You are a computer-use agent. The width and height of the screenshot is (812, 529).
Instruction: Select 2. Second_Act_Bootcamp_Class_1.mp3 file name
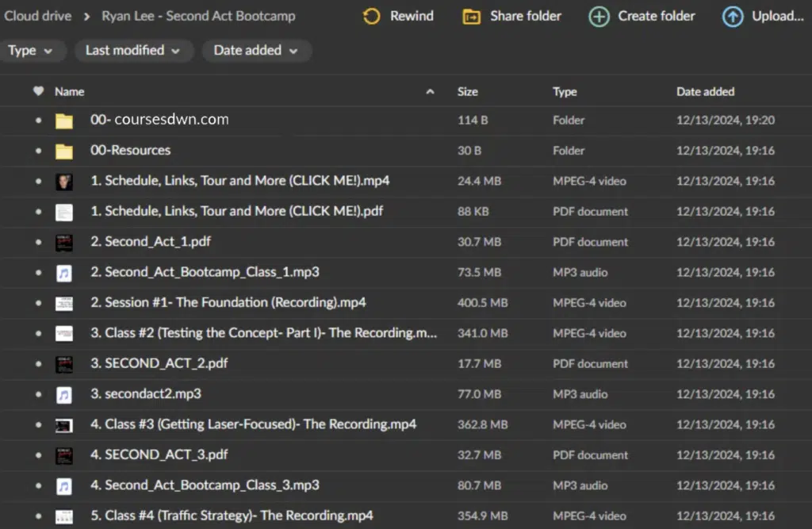click(x=205, y=273)
